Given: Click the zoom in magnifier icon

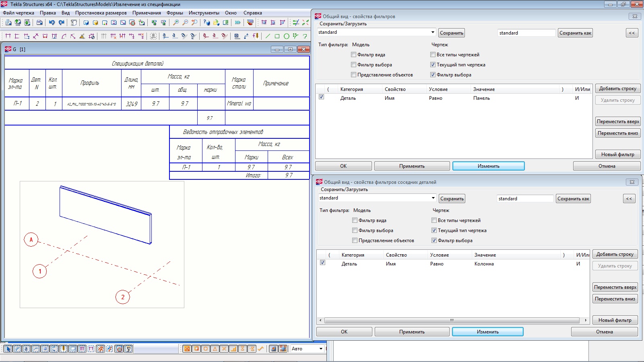Looking at the screenshot, I should 176,23.
